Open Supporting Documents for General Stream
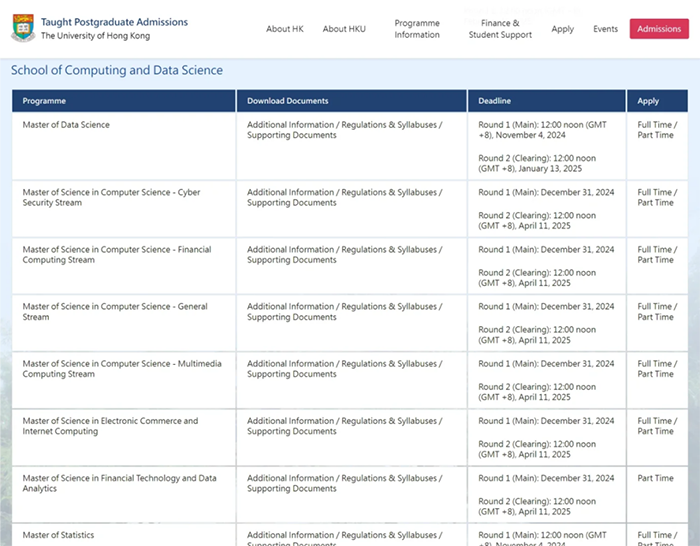The width and height of the screenshot is (700, 546). coord(292,317)
